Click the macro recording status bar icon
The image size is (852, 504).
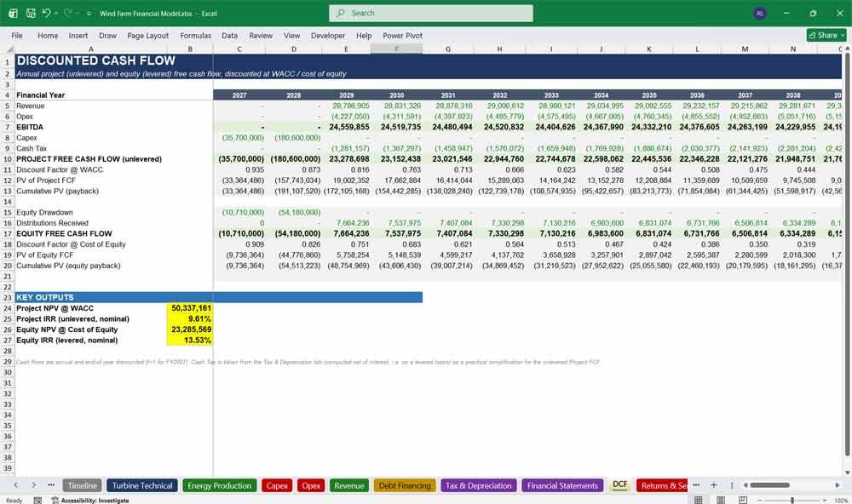coord(37,501)
